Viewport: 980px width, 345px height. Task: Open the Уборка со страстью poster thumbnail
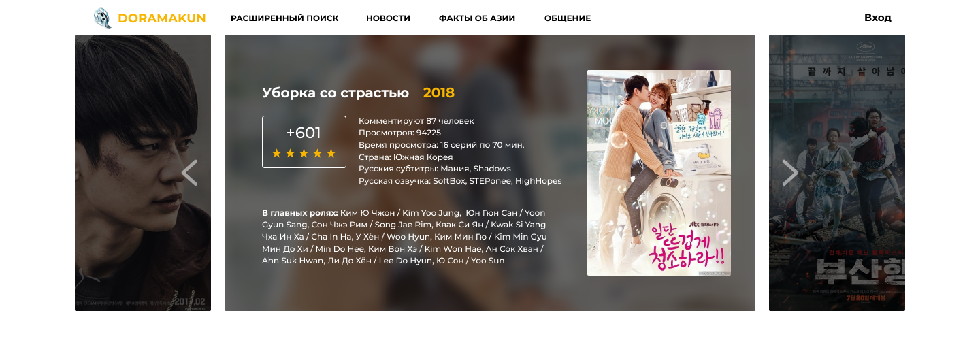click(x=659, y=173)
